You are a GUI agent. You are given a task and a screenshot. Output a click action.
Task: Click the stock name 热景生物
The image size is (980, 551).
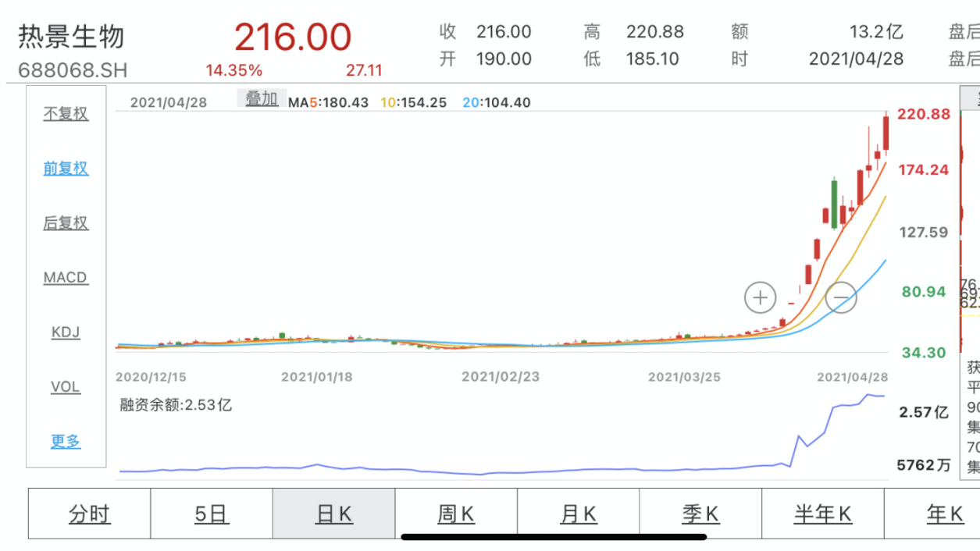pyautogui.click(x=71, y=37)
